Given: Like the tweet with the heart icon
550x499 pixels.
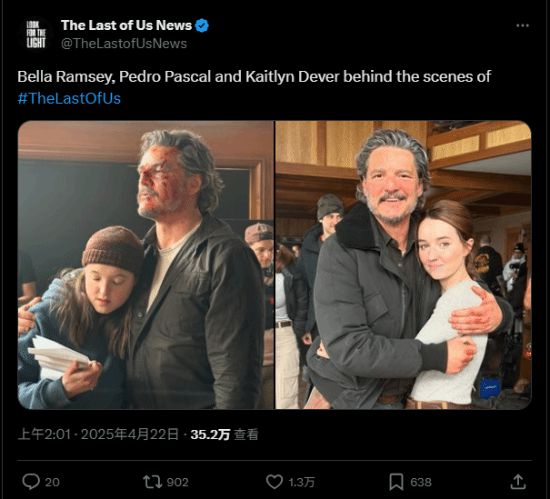Looking at the screenshot, I should coord(274,482).
